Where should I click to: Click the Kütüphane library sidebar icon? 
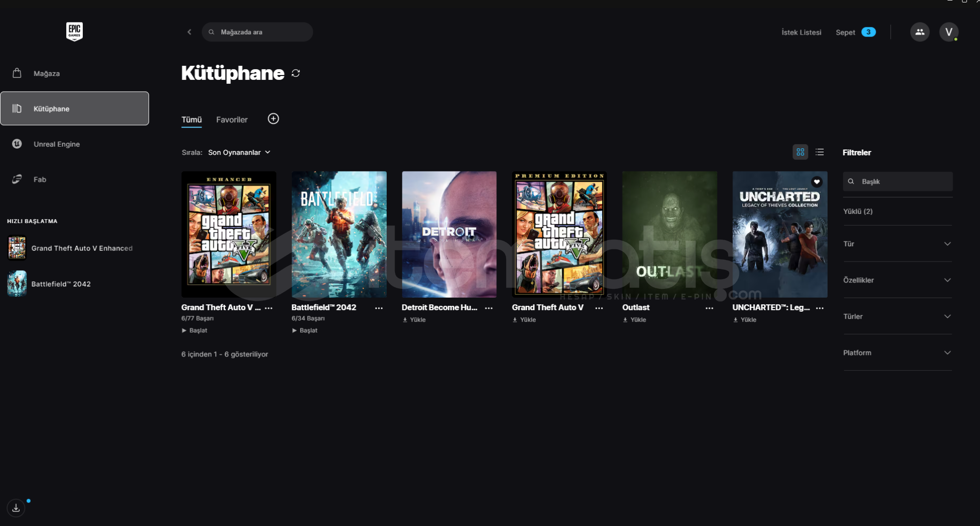tap(17, 108)
